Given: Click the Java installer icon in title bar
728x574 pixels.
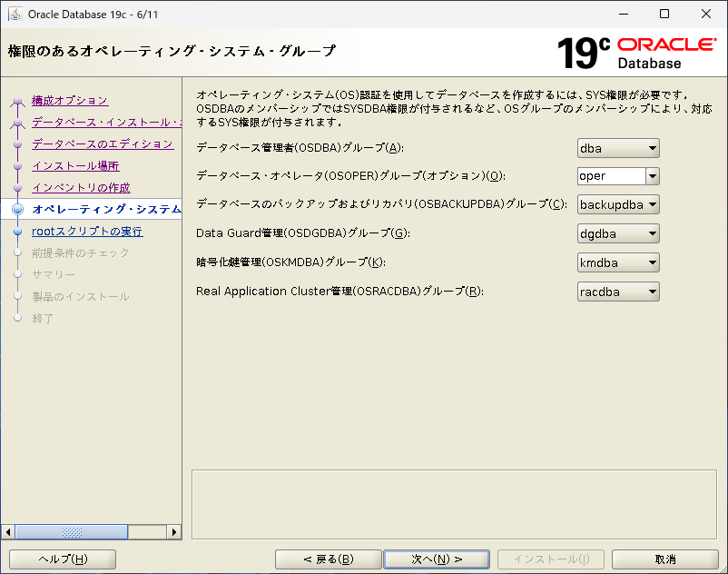Looking at the screenshot, I should (15, 15).
